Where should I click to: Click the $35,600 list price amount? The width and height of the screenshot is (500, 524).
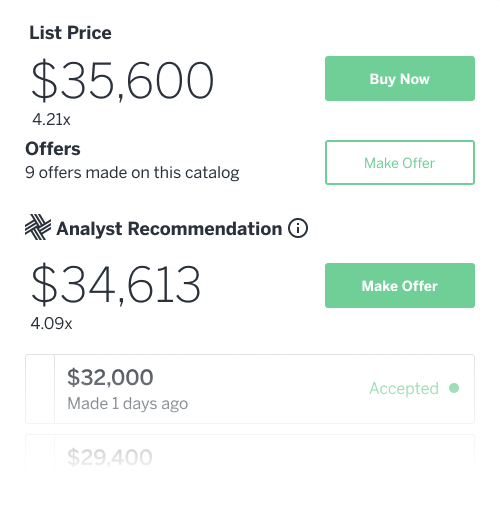(x=122, y=80)
